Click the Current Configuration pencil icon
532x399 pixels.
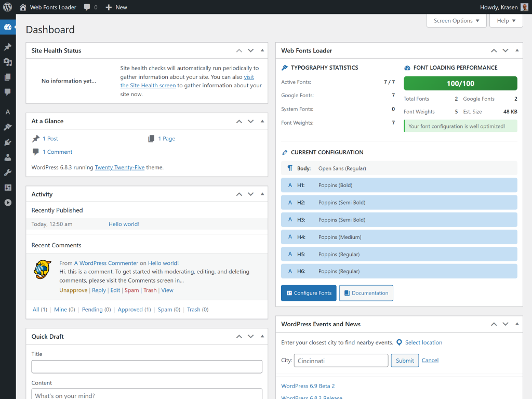coord(285,152)
